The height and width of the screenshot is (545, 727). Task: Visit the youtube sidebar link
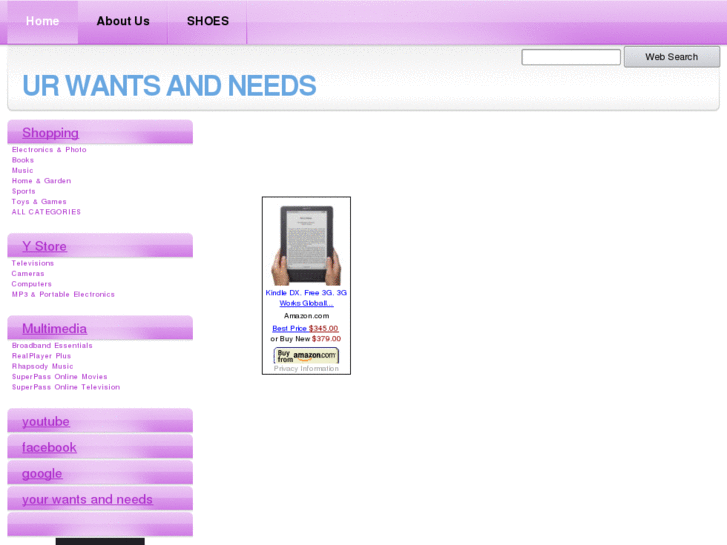coord(46,422)
